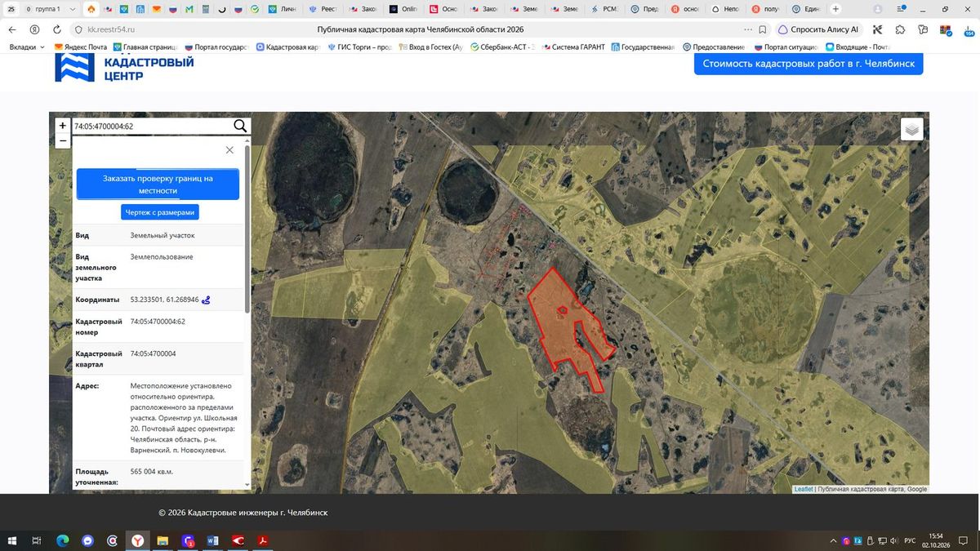Open drawing with dimensions button

click(160, 212)
